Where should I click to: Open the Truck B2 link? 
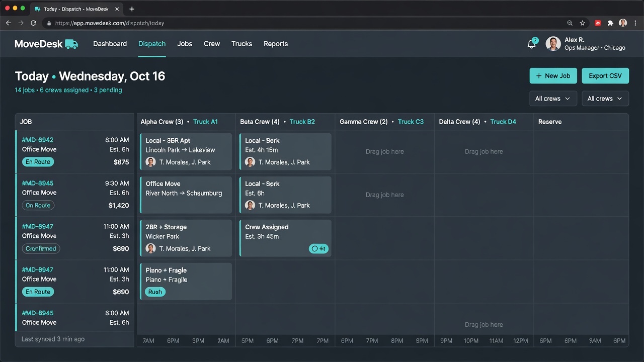coord(302,122)
